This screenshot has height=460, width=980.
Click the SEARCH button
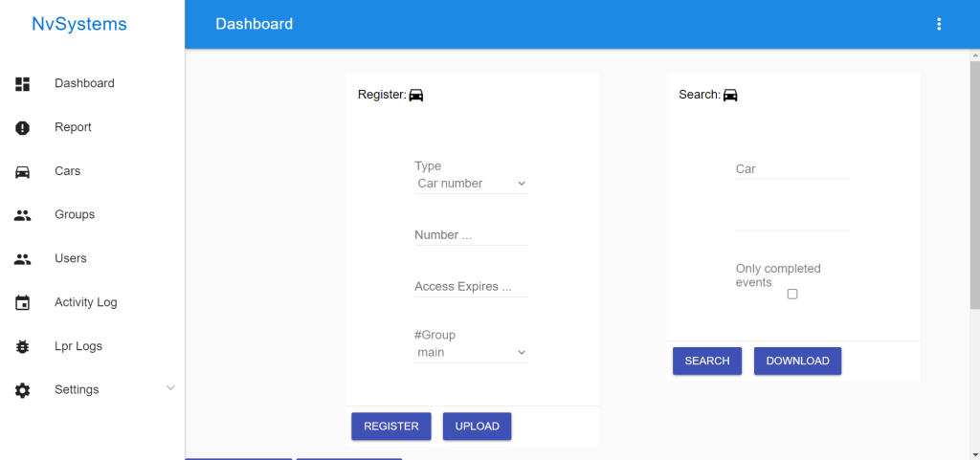coord(707,361)
